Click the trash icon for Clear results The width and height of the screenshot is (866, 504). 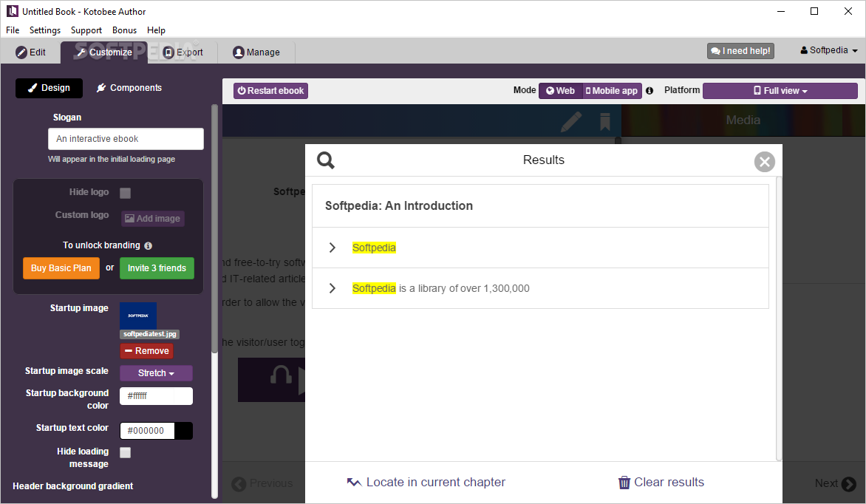click(x=624, y=483)
